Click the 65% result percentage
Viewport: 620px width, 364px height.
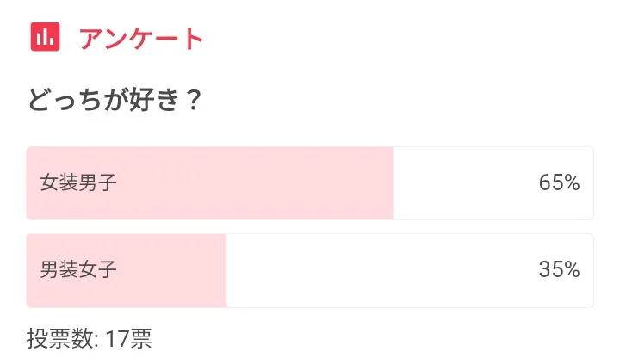click(x=559, y=183)
